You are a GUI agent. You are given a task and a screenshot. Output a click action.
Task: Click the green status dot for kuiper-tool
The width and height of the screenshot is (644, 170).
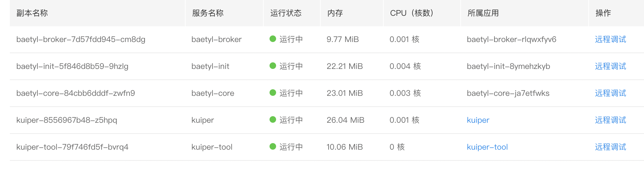(273, 146)
